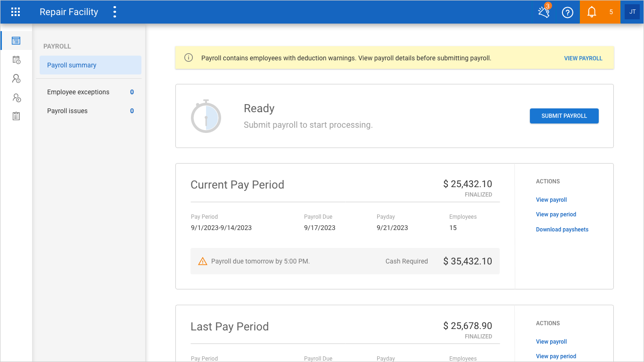644x362 pixels.
Task: Open the help question mark icon
Action: (x=568, y=13)
